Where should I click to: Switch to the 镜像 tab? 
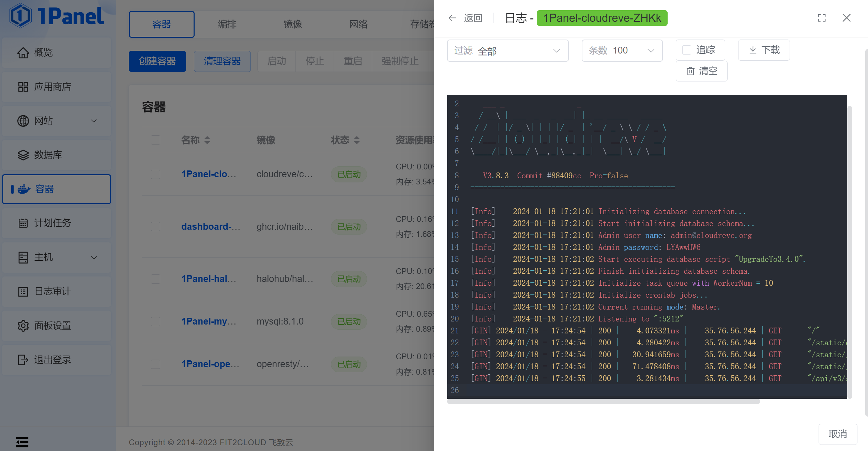[293, 24]
